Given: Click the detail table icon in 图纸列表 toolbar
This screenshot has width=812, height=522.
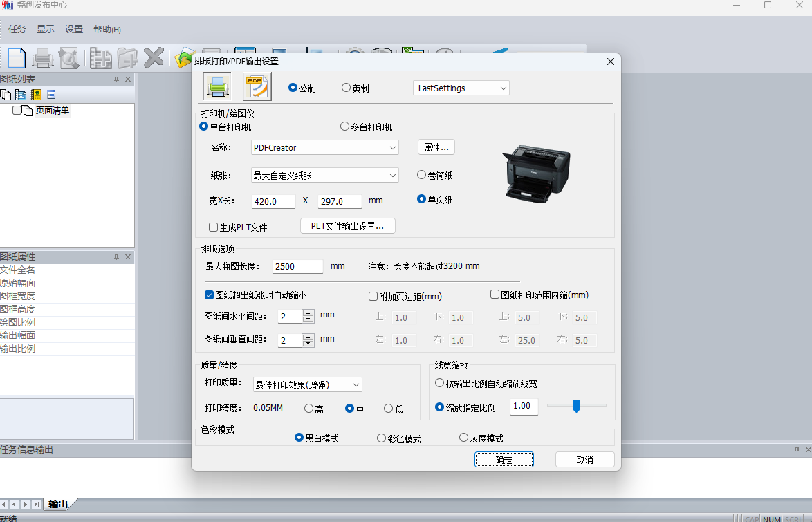Looking at the screenshot, I should click(50, 95).
